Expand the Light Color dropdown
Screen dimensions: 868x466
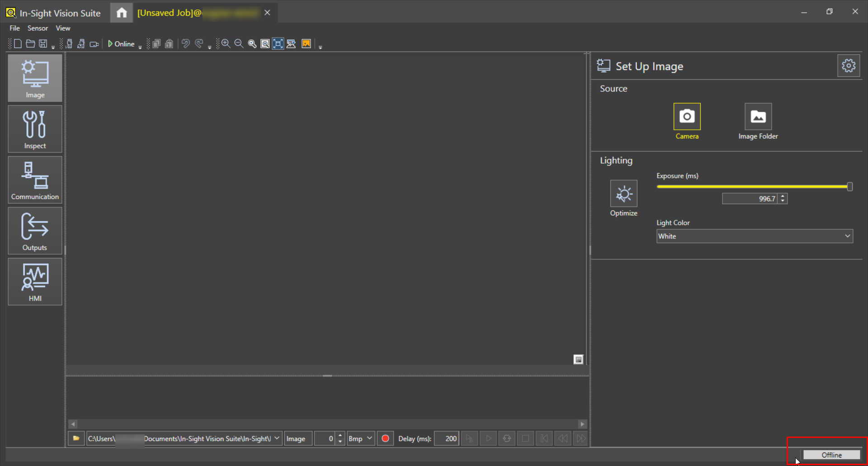[754, 236]
